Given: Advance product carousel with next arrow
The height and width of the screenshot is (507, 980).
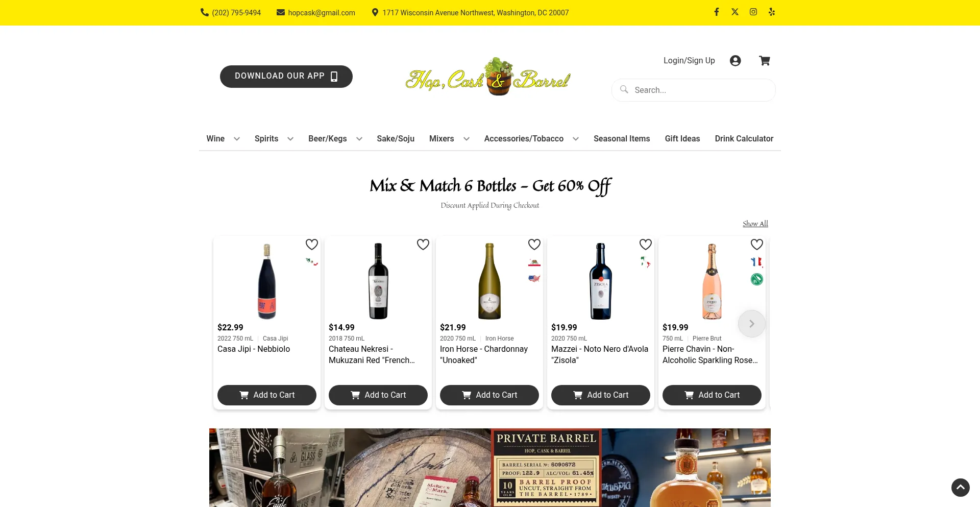Looking at the screenshot, I should point(751,324).
